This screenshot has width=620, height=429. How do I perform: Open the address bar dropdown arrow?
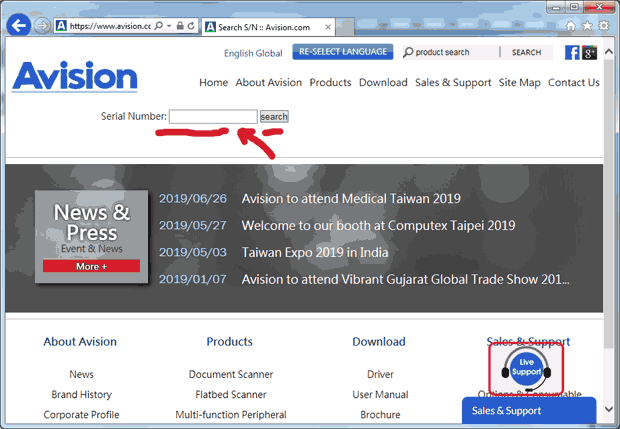pos(169,26)
